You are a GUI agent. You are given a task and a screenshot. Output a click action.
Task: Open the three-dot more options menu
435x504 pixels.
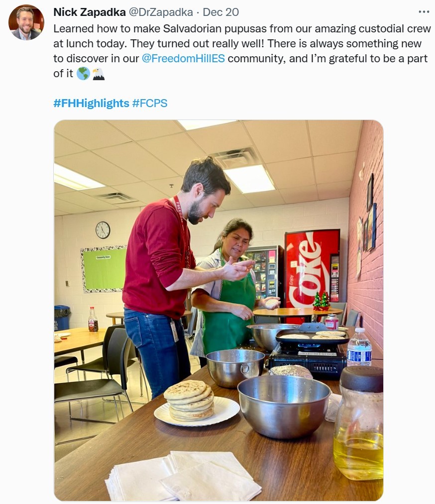[424, 12]
